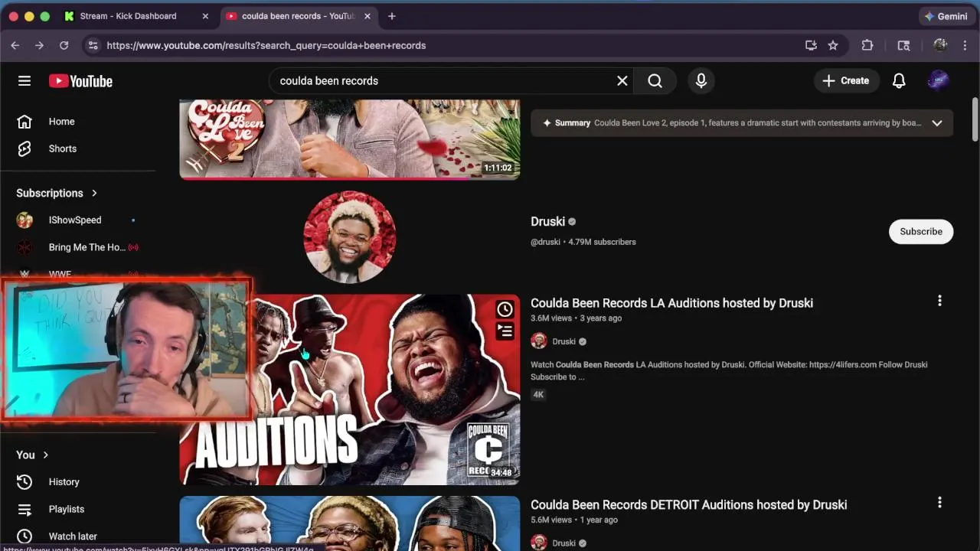The image size is (980, 551).
Task: Click the '3.6M views' text
Action: pyautogui.click(x=551, y=318)
